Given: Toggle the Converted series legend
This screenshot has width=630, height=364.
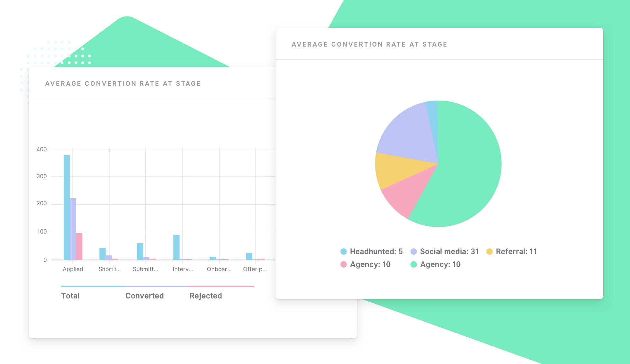Looking at the screenshot, I should point(144,296).
